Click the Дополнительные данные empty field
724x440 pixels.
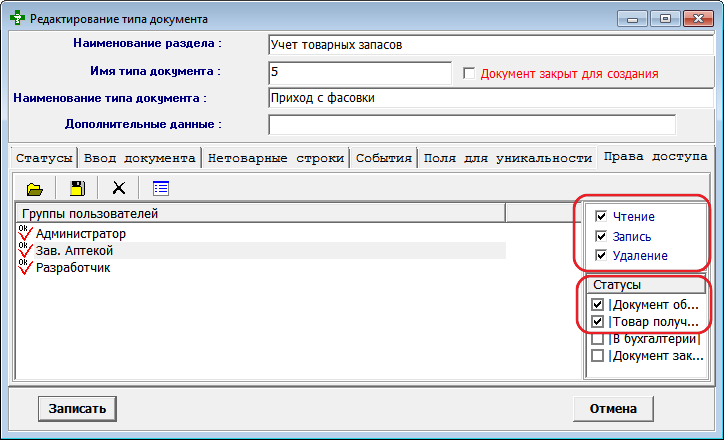[x=472, y=125]
